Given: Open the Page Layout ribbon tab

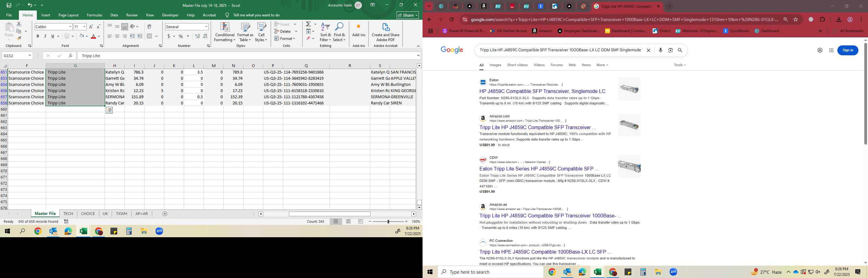Looking at the screenshot, I should (x=68, y=15).
